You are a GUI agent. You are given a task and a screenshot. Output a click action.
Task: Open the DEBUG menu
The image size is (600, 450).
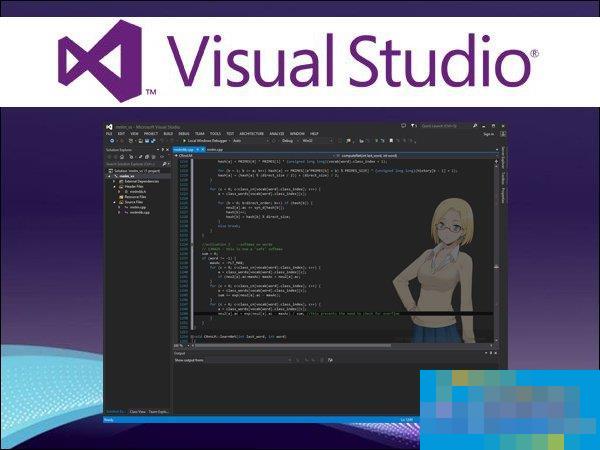[184, 134]
